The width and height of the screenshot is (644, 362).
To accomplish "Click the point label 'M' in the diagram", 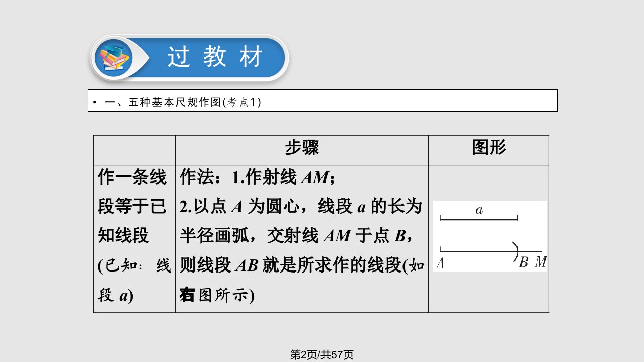I will point(540,262).
